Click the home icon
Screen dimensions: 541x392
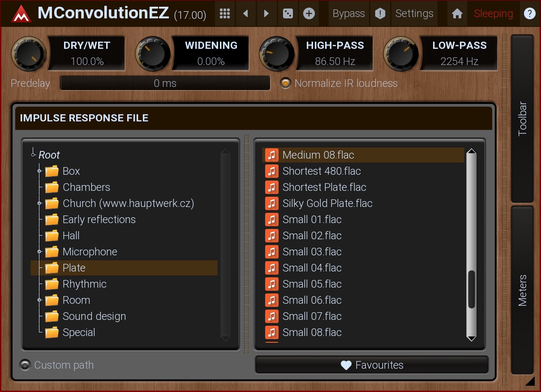click(x=457, y=14)
